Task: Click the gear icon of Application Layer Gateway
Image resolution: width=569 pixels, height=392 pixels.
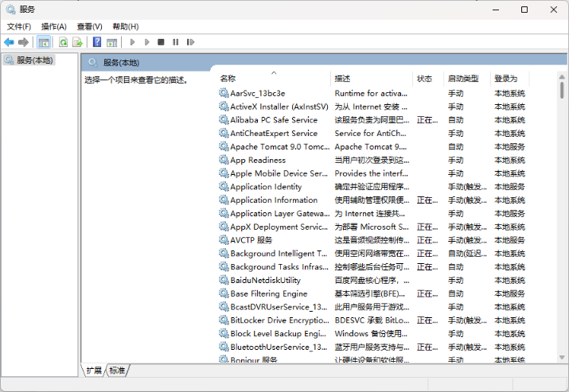Action: [x=224, y=213]
